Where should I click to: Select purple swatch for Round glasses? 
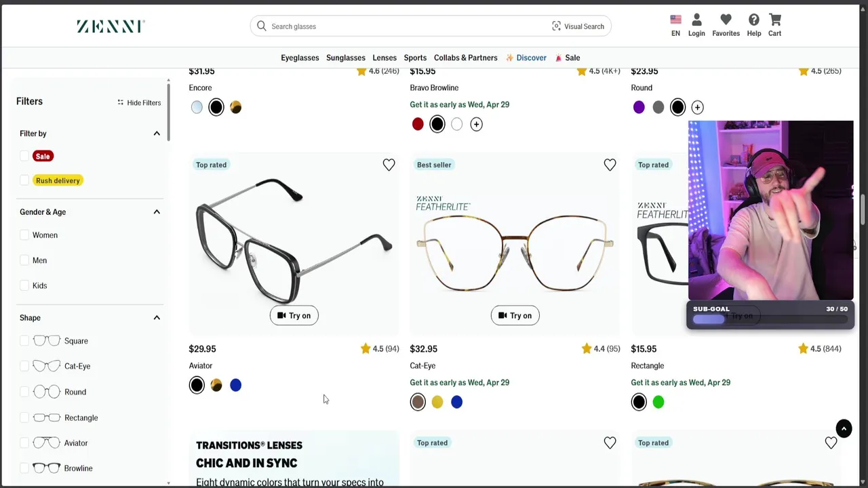[639, 107]
